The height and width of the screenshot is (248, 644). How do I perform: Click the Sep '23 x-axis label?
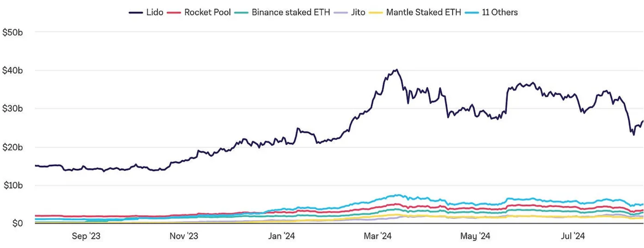86,236
